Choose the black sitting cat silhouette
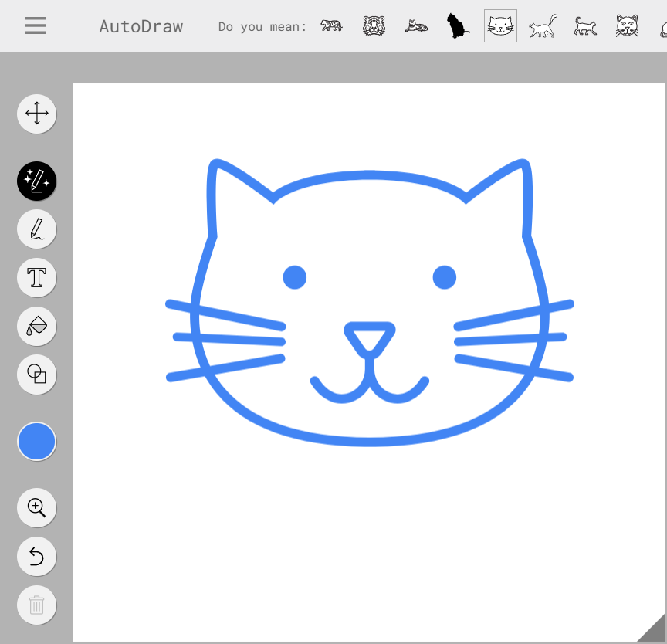The image size is (667, 644). (458, 26)
